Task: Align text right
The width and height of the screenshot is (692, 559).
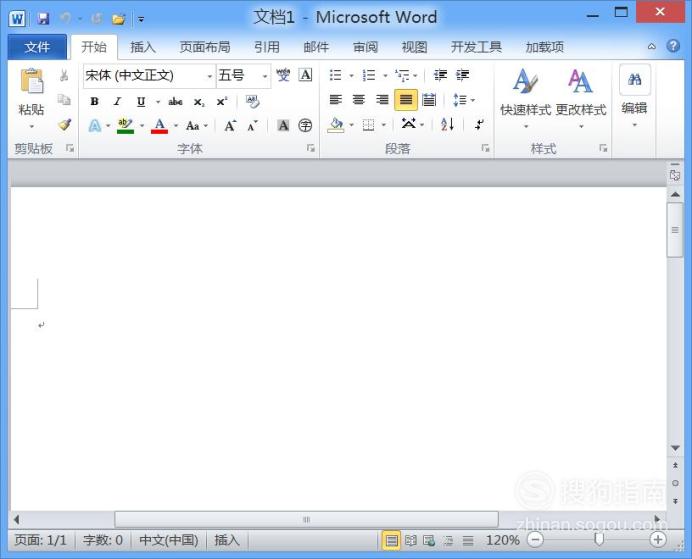Action: pos(382,100)
